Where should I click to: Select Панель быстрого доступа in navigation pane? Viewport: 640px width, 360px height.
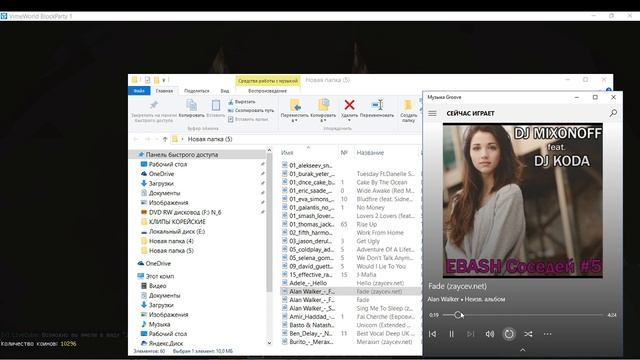(x=181, y=155)
